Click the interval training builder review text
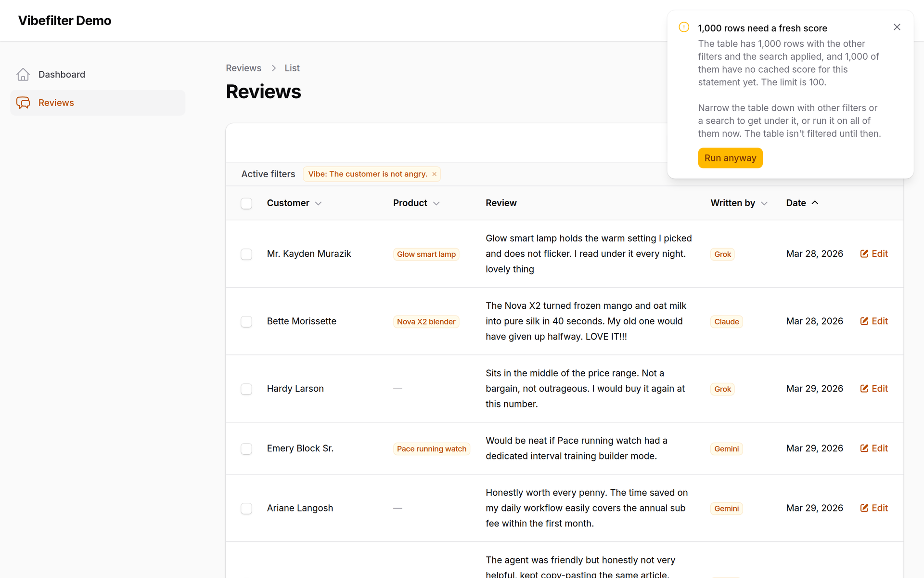 pos(577,448)
